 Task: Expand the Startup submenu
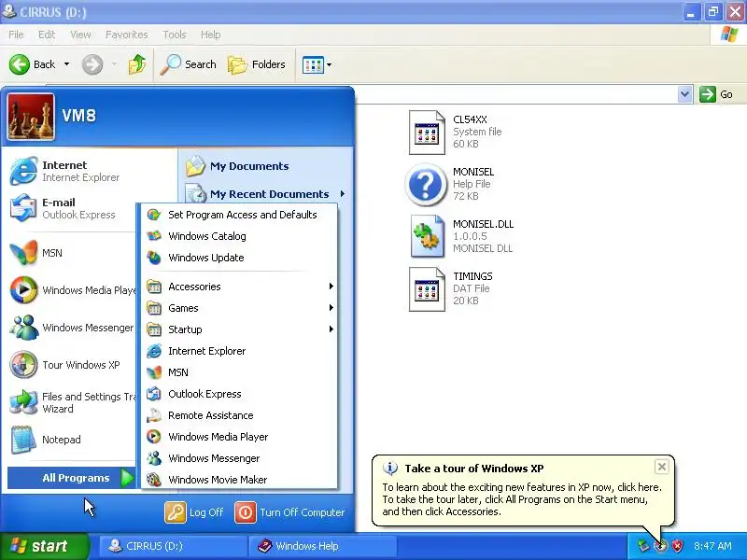(239, 329)
